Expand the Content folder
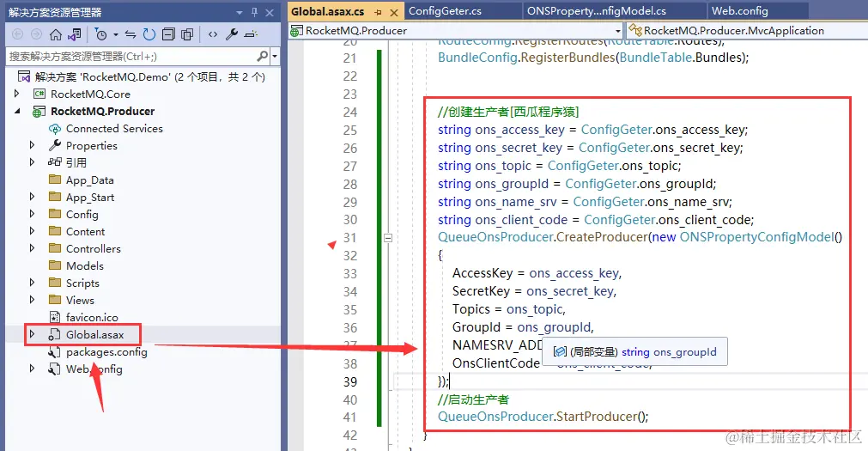 point(32,231)
